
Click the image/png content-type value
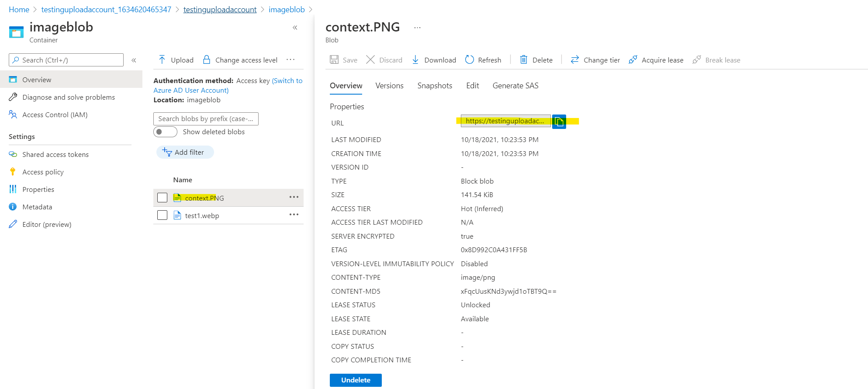click(x=478, y=278)
